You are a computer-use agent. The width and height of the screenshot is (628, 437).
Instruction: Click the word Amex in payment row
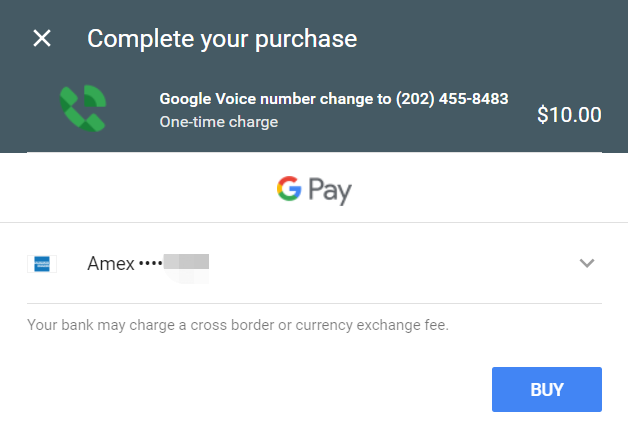click(x=111, y=264)
